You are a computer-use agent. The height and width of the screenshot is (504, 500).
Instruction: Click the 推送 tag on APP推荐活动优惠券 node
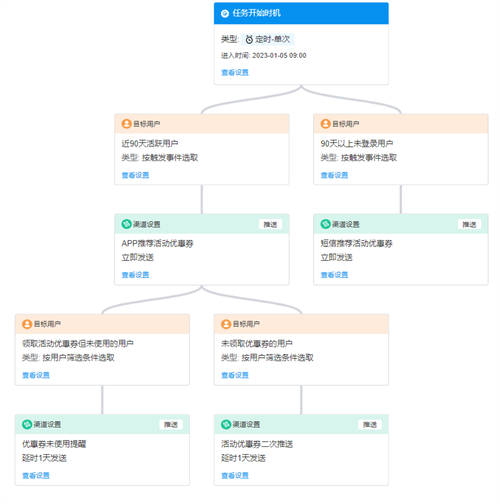click(x=270, y=224)
